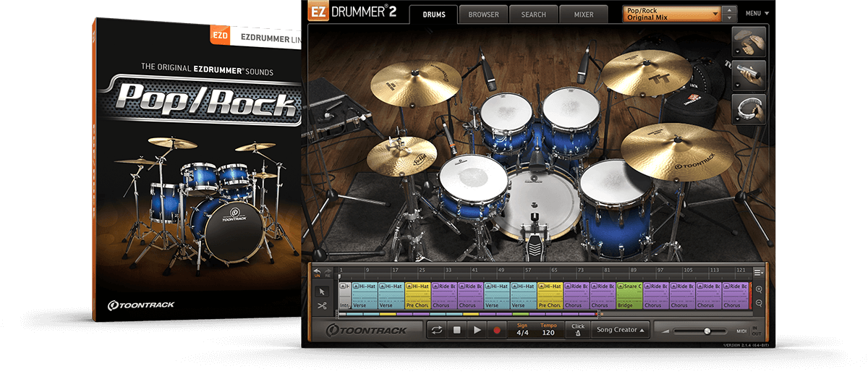Switch to the Drums tab
Image resolution: width=868 pixels, height=374 pixels.
point(434,14)
